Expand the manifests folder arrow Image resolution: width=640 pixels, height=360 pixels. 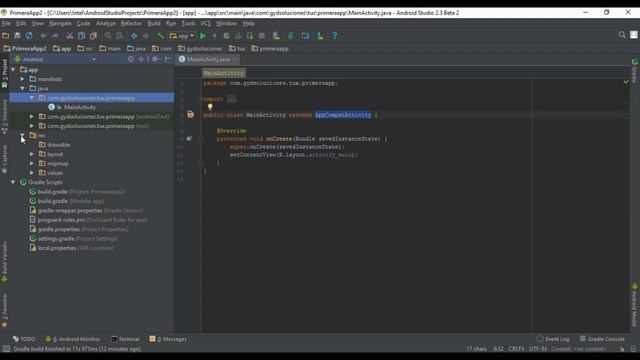[23, 79]
